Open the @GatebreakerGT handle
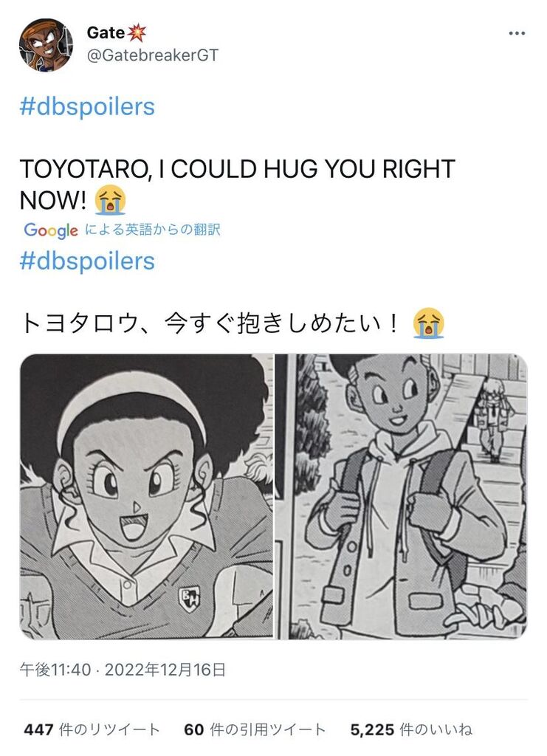The width and height of the screenshot is (547, 756). click(x=152, y=55)
